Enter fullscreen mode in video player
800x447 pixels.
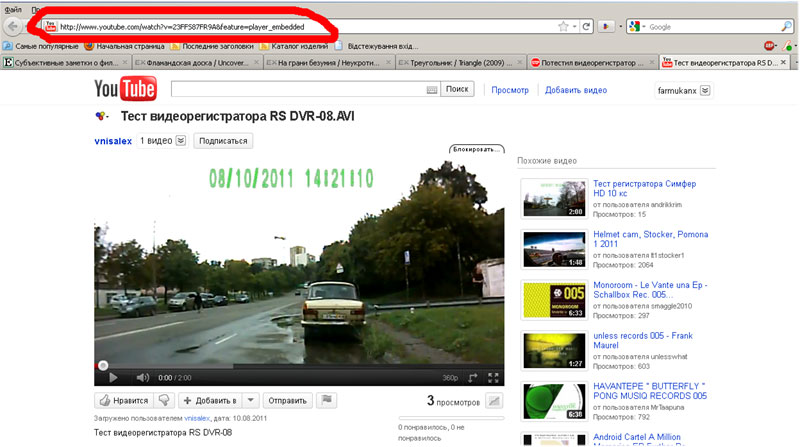[493, 377]
